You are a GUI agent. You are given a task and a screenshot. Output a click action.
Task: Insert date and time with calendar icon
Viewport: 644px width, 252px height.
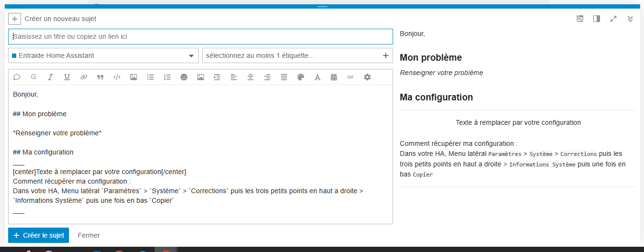[x=334, y=77]
